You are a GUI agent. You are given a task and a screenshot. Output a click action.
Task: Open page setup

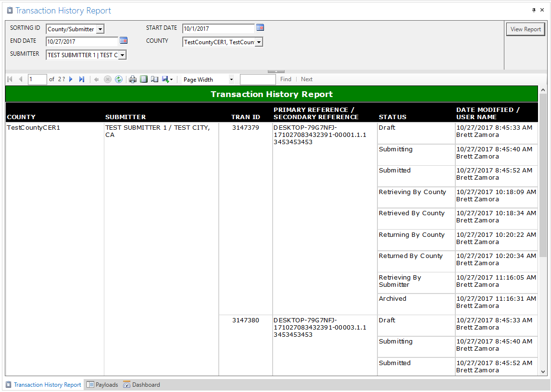click(x=154, y=79)
